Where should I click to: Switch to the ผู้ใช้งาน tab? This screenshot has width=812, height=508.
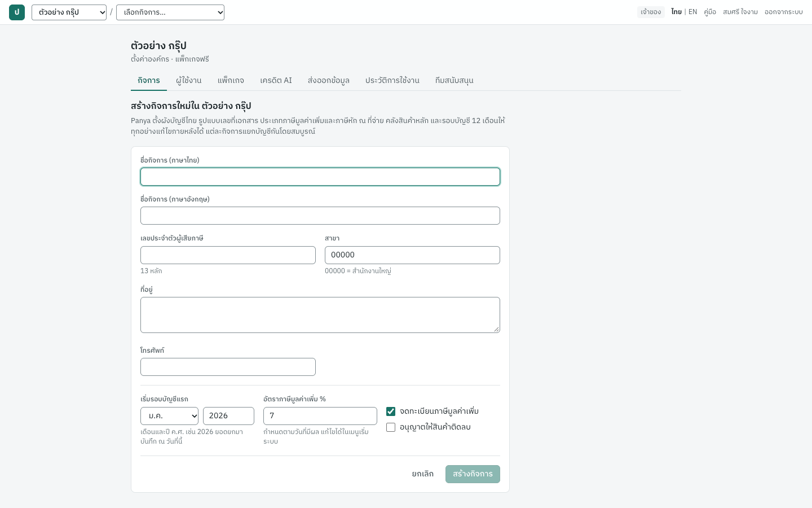pyautogui.click(x=189, y=80)
